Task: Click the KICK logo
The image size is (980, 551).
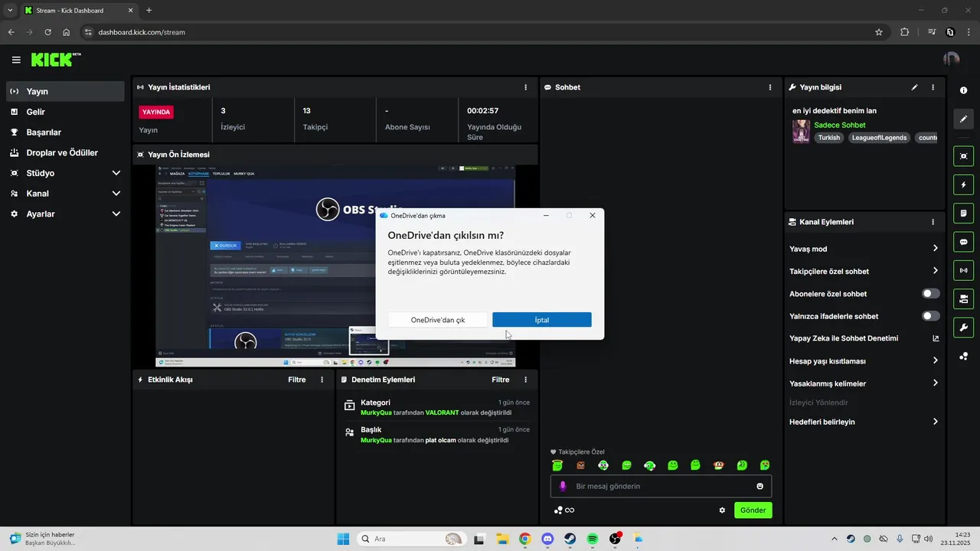Action: [55, 60]
